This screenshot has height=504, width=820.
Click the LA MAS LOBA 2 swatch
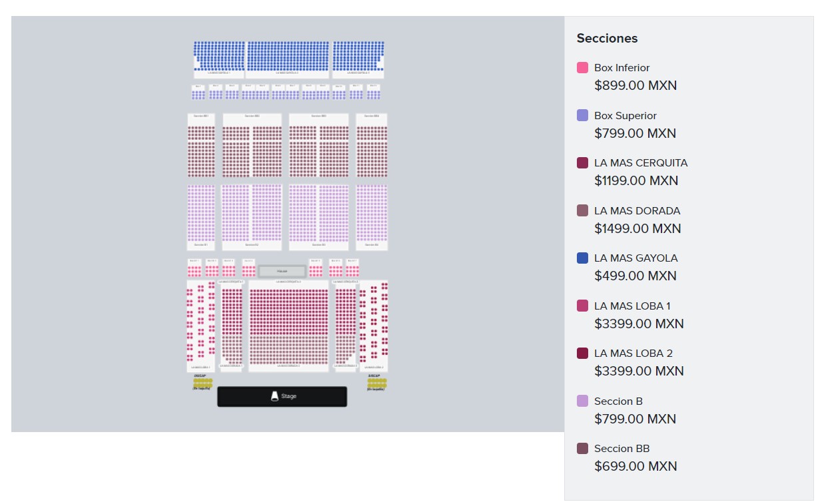582,354
